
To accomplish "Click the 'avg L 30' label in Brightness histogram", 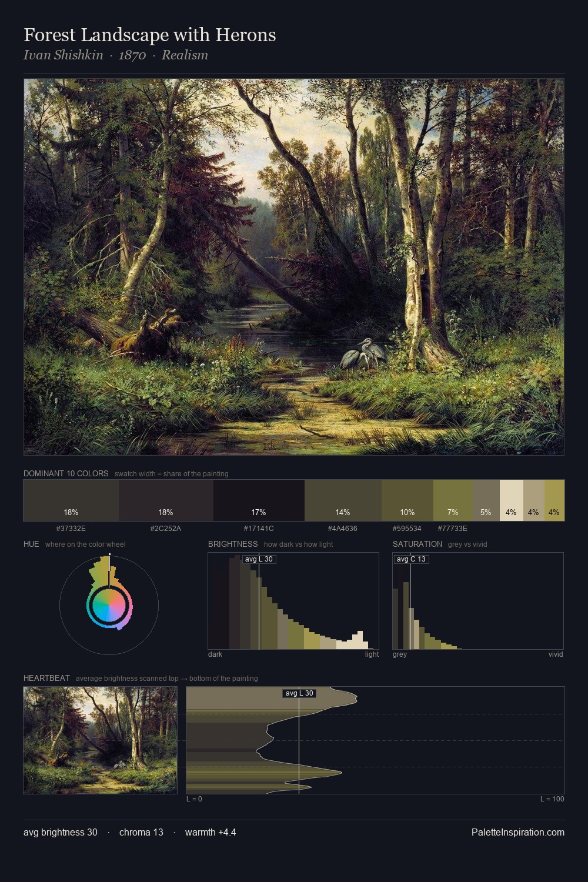I will tap(259, 559).
